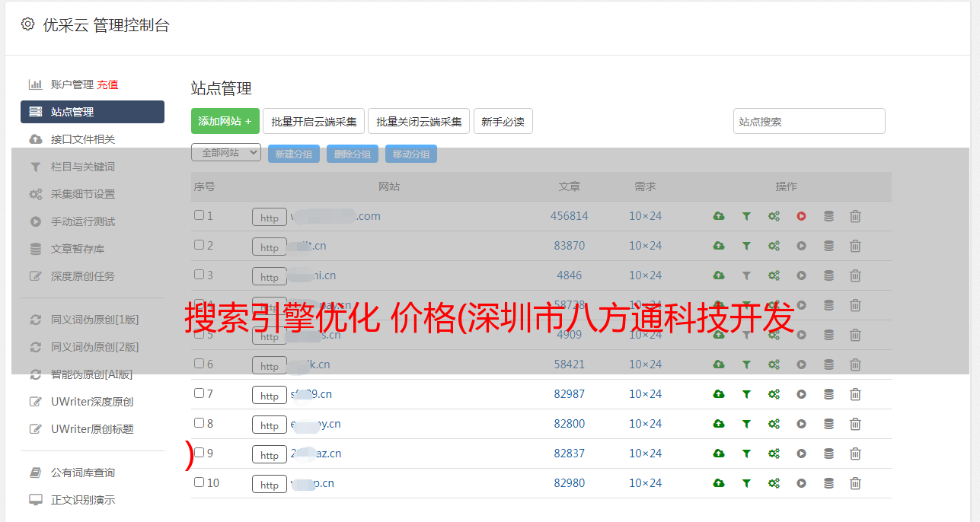Click the green 添加网站 + button

click(225, 121)
